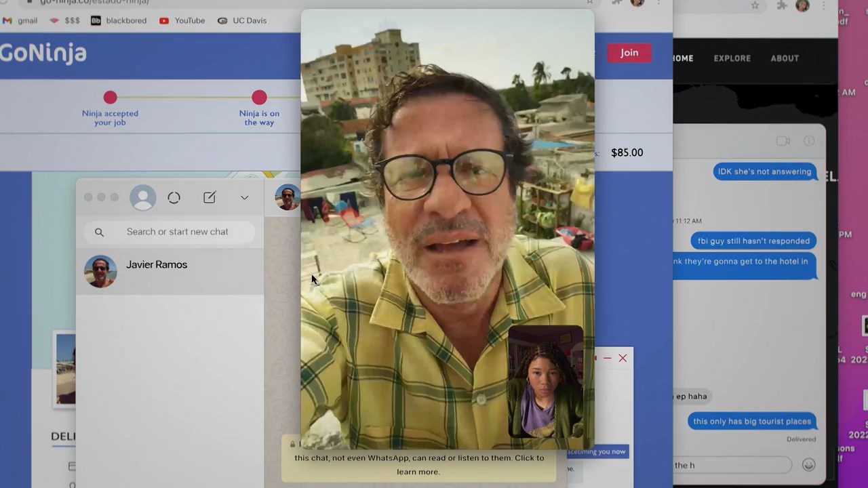
Task: Click the encryption notice to learn more
Action: (x=418, y=460)
